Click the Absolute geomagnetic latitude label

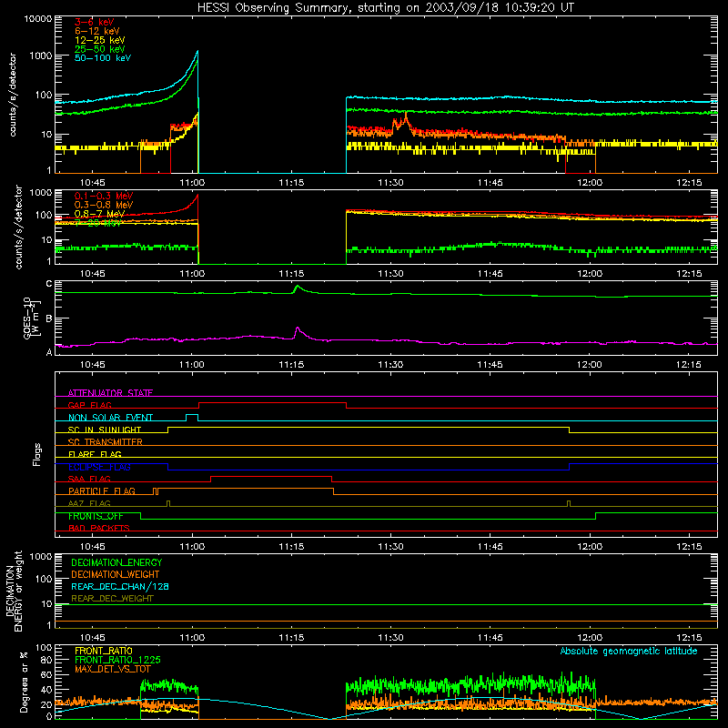tap(629, 651)
